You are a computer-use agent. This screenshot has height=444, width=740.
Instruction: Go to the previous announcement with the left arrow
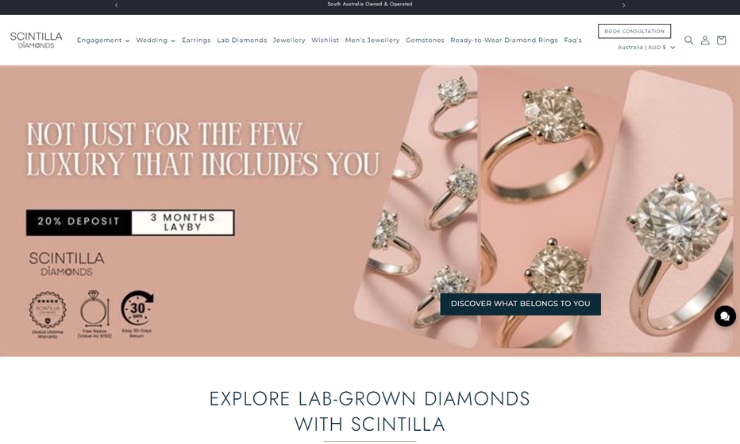[116, 5]
